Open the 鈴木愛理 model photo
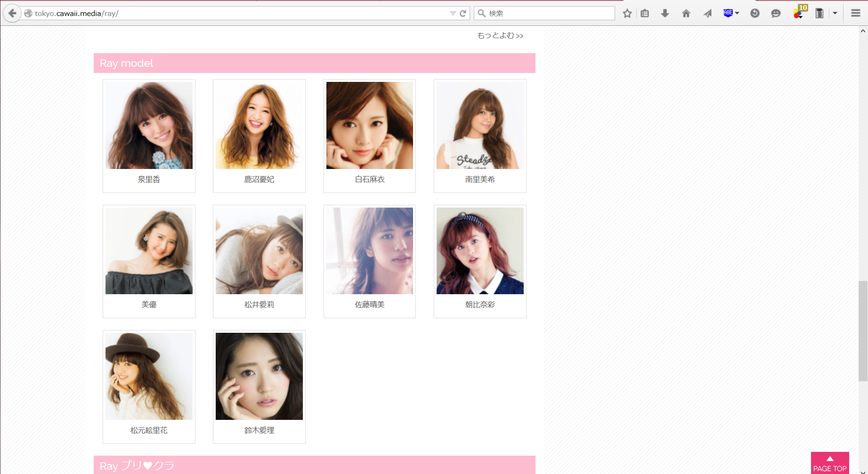 tap(259, 377)
